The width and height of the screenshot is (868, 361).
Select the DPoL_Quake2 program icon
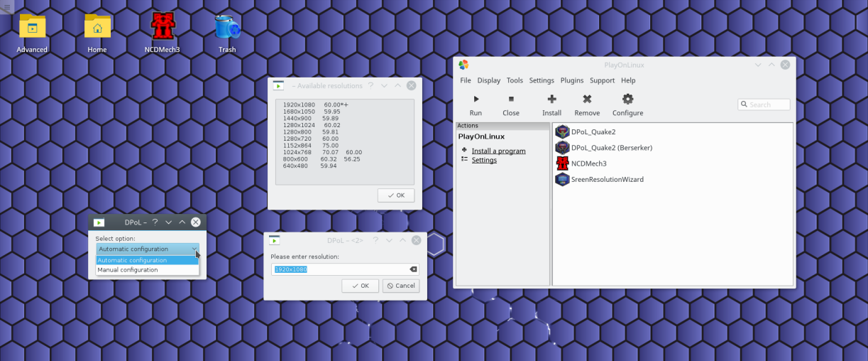pos(562,131)
